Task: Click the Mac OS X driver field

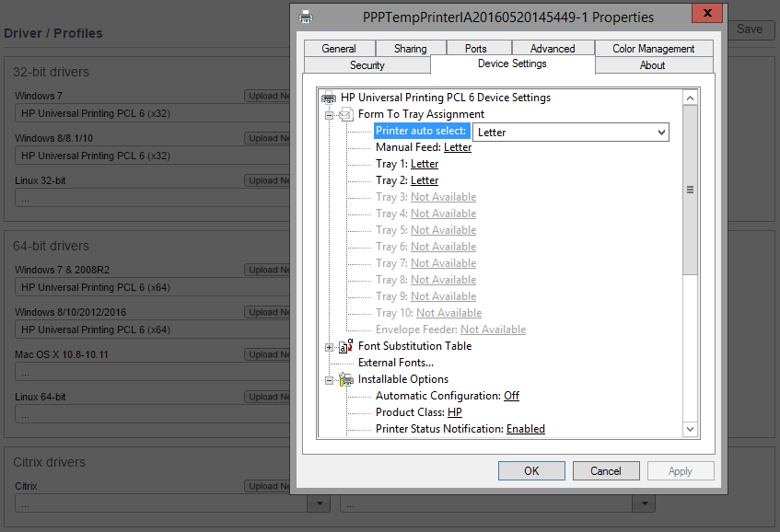Action: (x=152, y=372)
